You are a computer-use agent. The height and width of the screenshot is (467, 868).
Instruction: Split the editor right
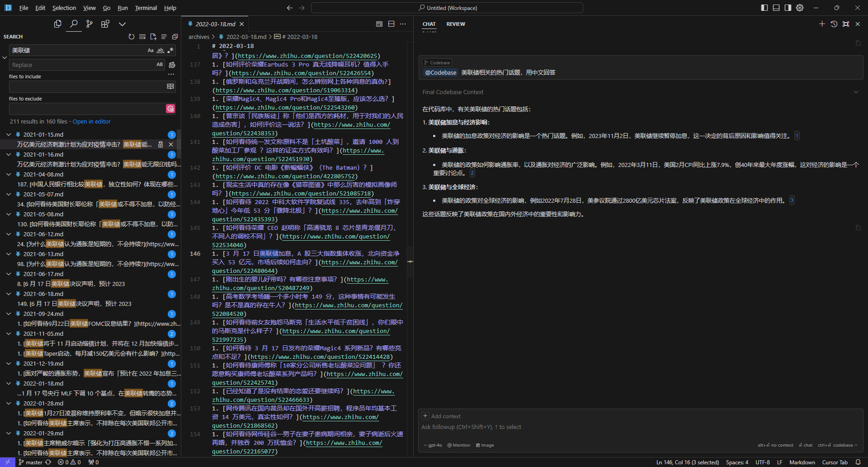point(392,24)
